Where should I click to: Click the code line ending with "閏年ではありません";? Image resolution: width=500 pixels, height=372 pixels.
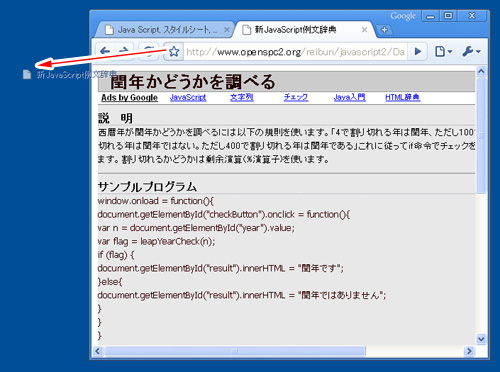tap(242, 295)
